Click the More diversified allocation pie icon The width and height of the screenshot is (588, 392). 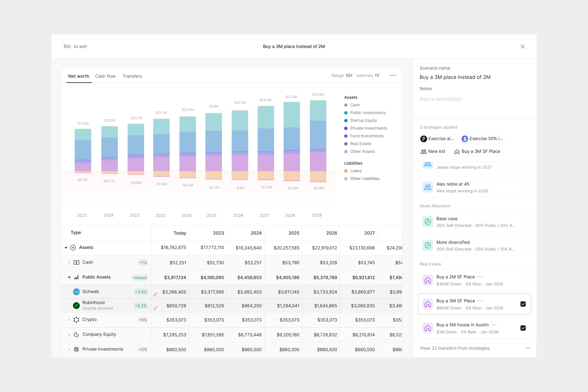[x=428, y=245]
